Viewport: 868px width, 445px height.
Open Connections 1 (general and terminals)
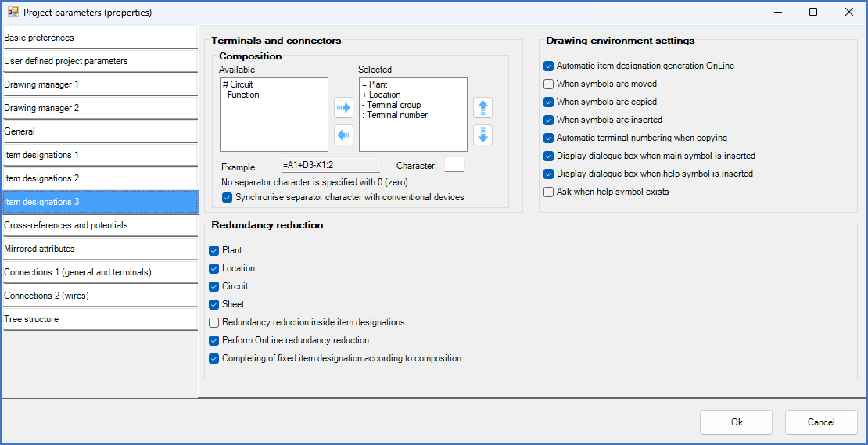(x=99, y=272)
